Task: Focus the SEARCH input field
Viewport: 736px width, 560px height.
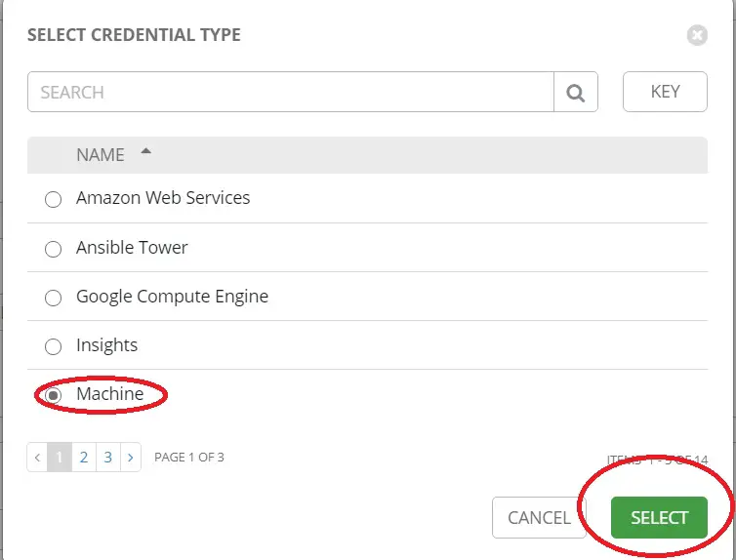Action: 291,92
